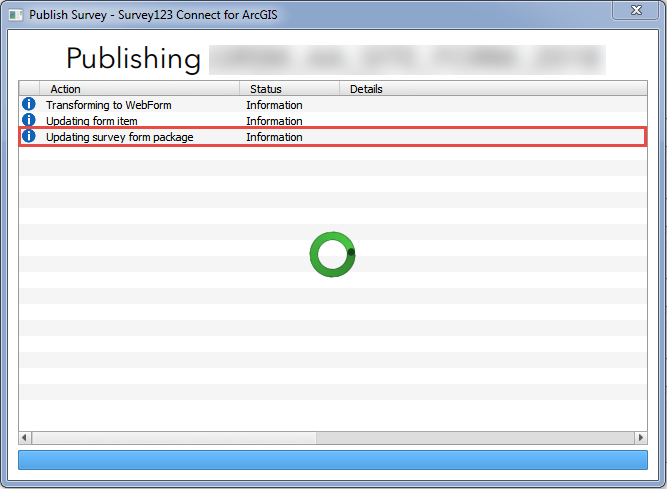The width and height of the screenshot is (667, 489).
Task: Select the 'Updating form item' row text
Action: click(91, 121)
